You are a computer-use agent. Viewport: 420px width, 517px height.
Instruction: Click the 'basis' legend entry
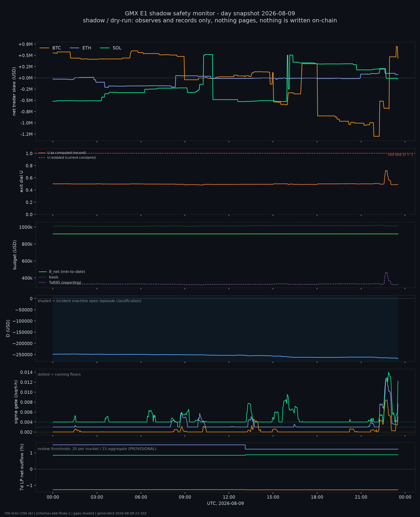(54, 277)
